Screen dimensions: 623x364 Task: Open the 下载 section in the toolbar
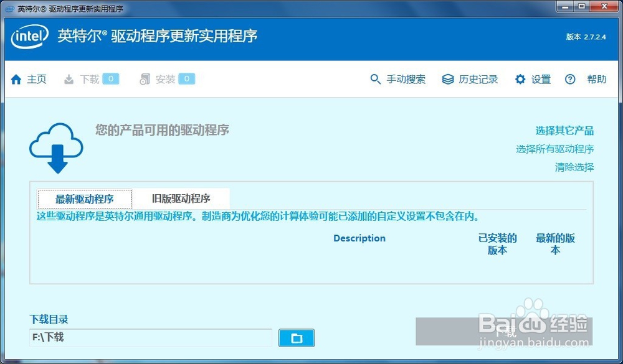[x=89, y=80]
